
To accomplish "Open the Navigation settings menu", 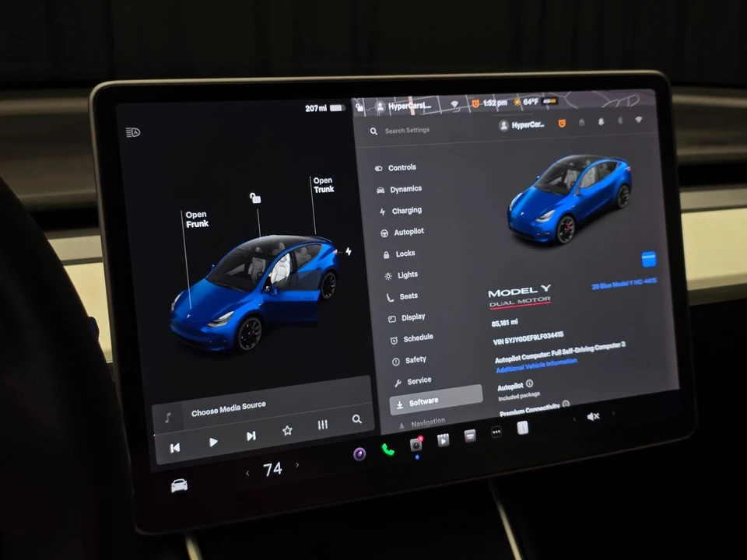I will [423, 423].
